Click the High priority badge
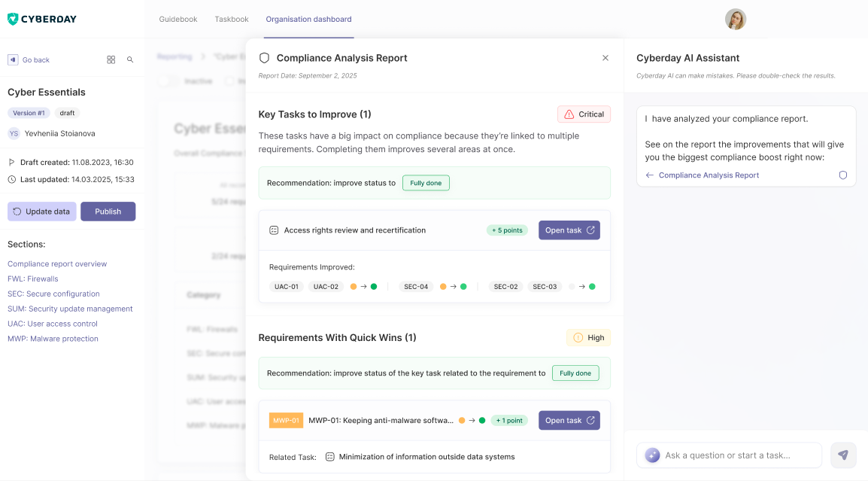 [588, 337]
